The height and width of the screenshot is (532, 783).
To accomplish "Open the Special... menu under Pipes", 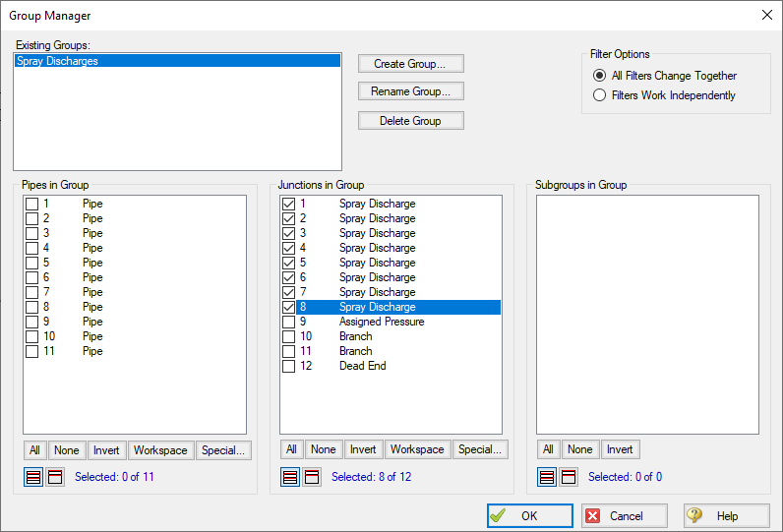I will 223,450.
